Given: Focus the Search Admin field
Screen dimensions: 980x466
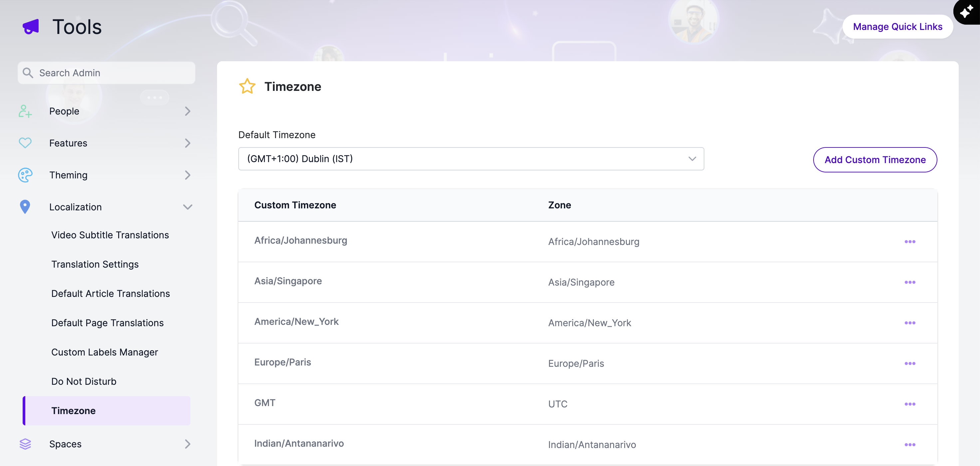Looking at the screenshot, I should click(106, 73).
